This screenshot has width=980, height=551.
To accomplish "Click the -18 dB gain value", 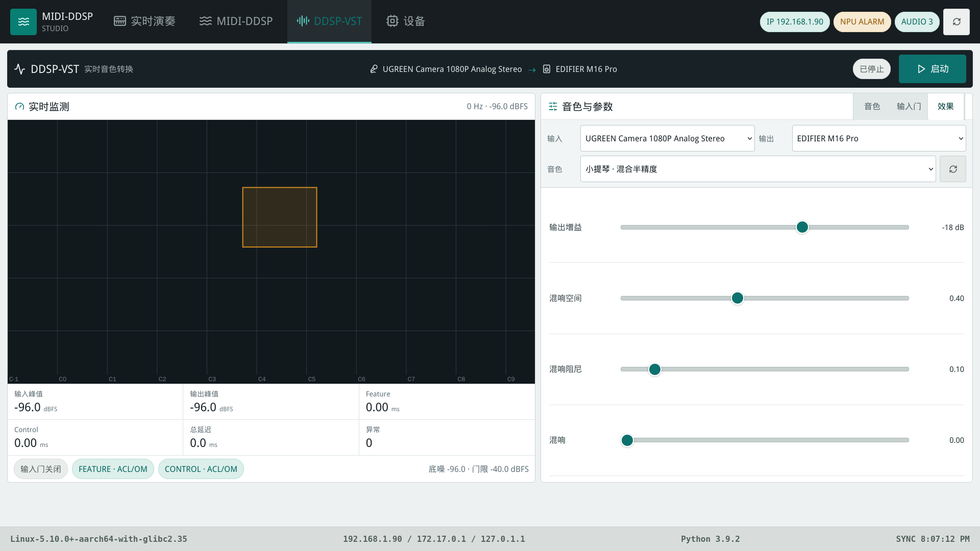I will click(953, 227).
